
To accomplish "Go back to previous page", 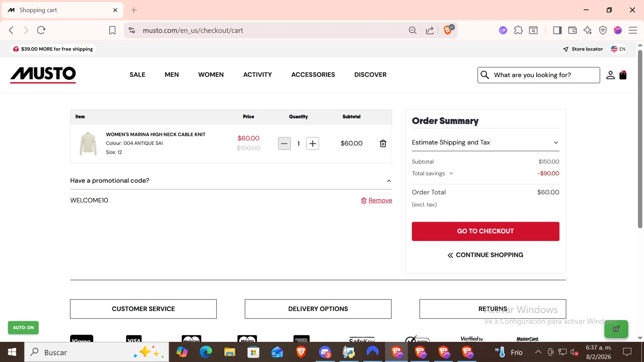I will [x=12, y=30].
